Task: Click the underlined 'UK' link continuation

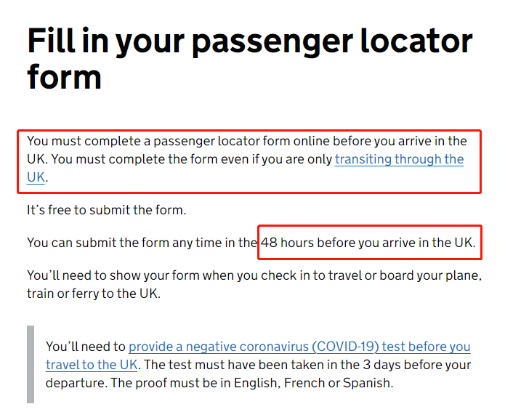Action: coord(36,177)
